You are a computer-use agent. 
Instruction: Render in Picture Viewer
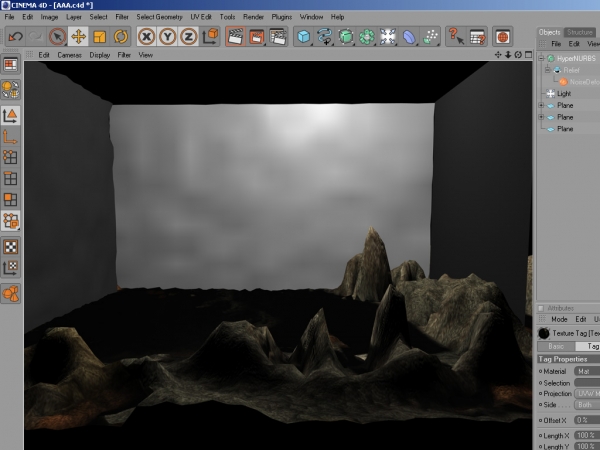(256, 37)
